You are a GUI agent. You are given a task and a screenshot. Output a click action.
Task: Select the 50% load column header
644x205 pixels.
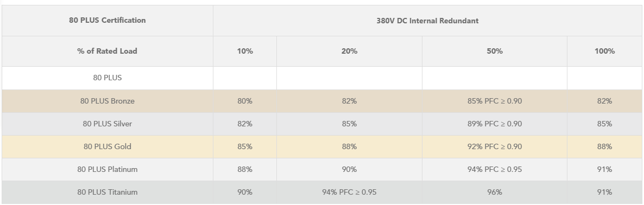(495, 51)
